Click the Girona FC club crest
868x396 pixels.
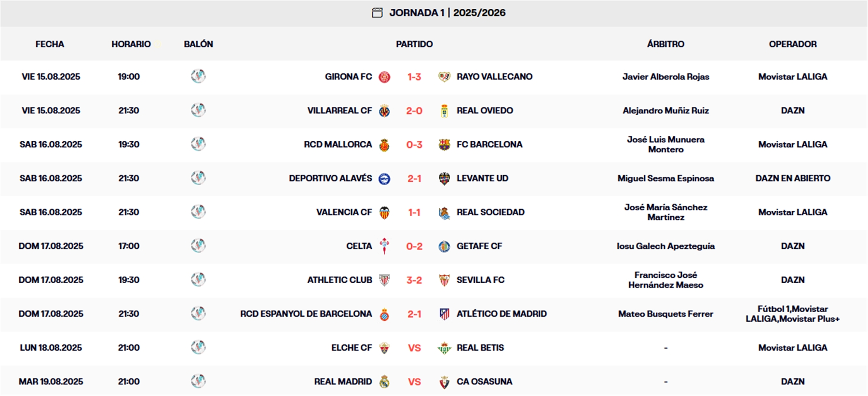tap(386, 76)
